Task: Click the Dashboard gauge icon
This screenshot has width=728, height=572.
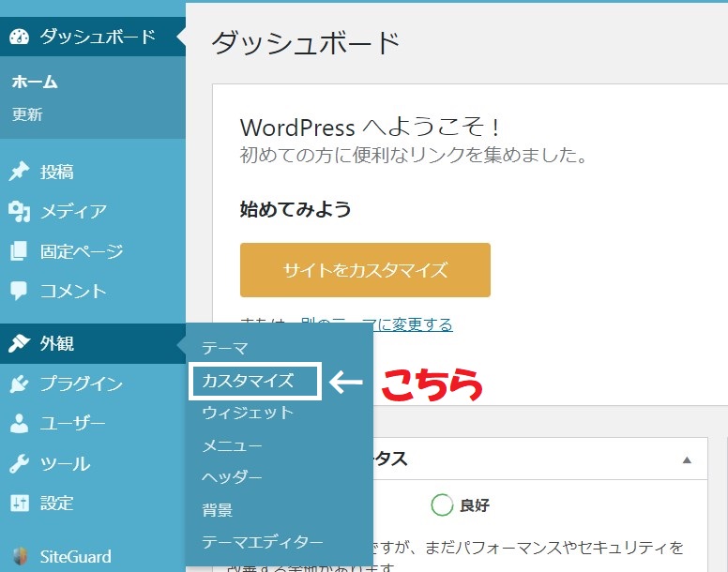Action: click(x=20, y=37)
